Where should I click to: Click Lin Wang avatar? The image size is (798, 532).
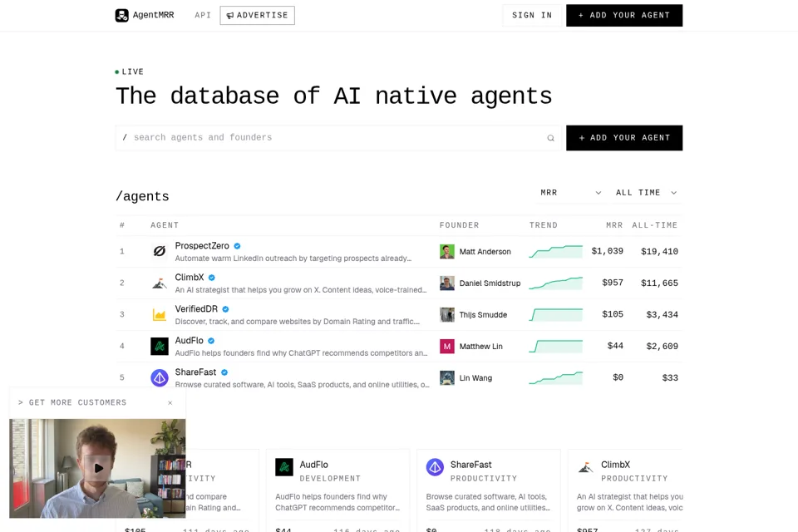(447, 377)
